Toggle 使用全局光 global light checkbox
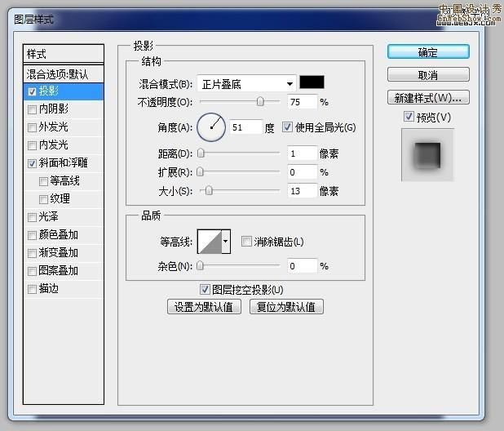This screenshot has height=431, width=504. click(x=287, y=127)
